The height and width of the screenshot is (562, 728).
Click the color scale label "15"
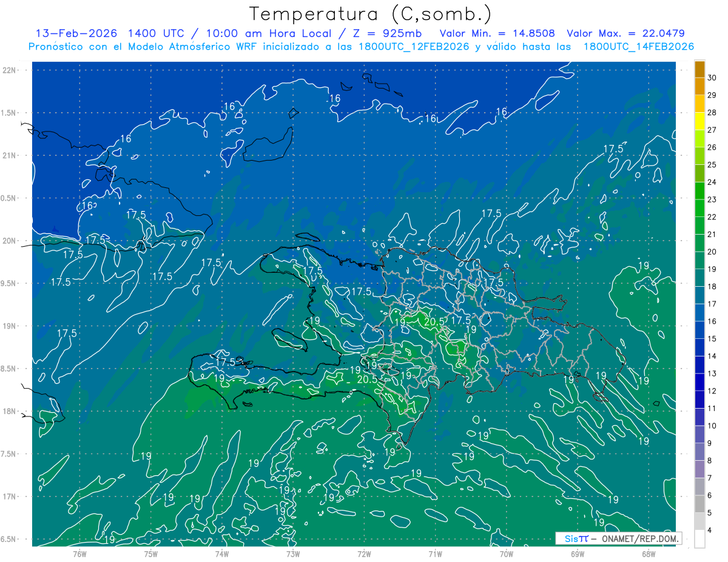pyautogui.click(x=712, y=339)
